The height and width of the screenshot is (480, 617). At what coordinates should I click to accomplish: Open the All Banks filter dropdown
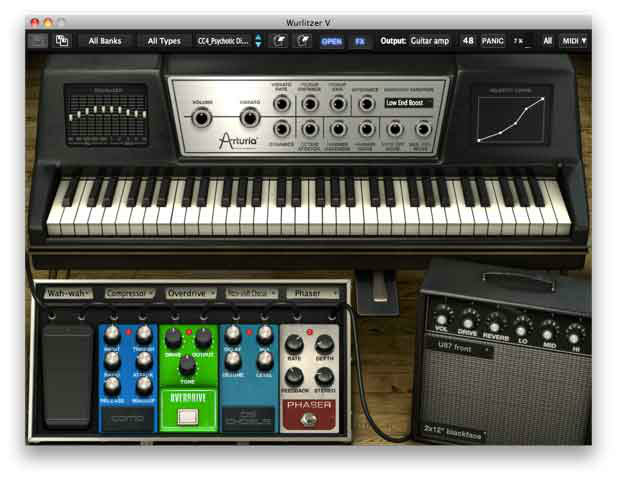105,41
